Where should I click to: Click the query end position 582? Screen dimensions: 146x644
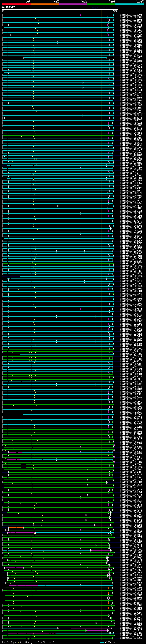(x=115, y=11)
